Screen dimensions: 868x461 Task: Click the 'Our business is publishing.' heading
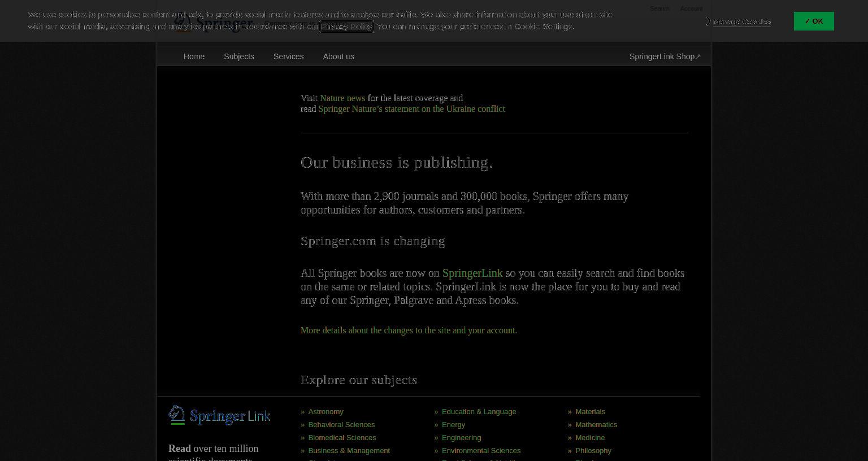coord(397,163)
